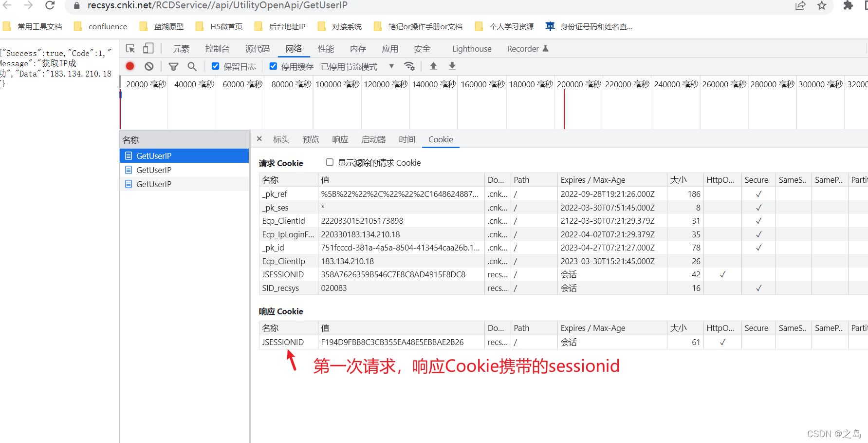
Task: Open the 常用工具文档 bookmark folder
Action: (x=33, y=26)
